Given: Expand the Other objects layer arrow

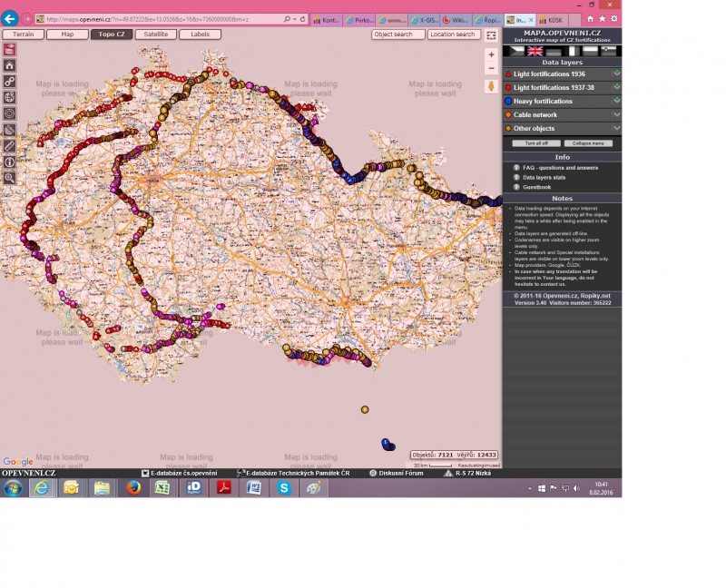Looking at the screenshot, I should click(616, 129).
